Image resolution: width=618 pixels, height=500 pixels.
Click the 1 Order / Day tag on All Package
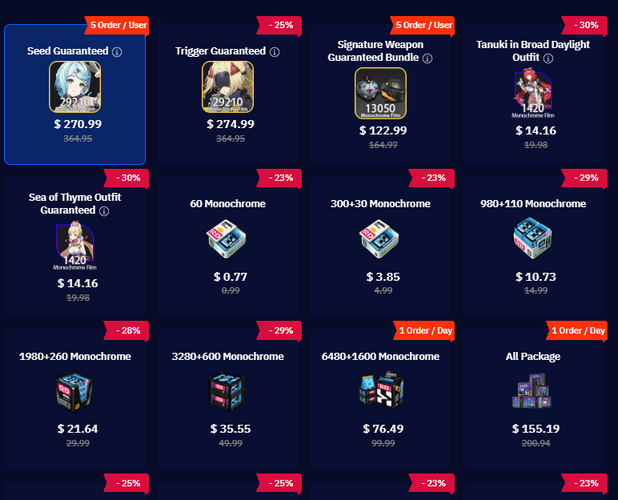pyautogui.click(x=578, y=331)
